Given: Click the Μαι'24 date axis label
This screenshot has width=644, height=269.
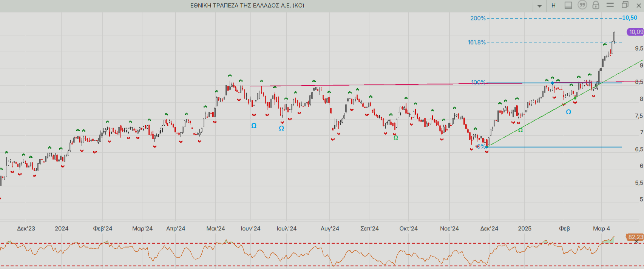Looking at the screenshot, I should (x=216, y=228).
